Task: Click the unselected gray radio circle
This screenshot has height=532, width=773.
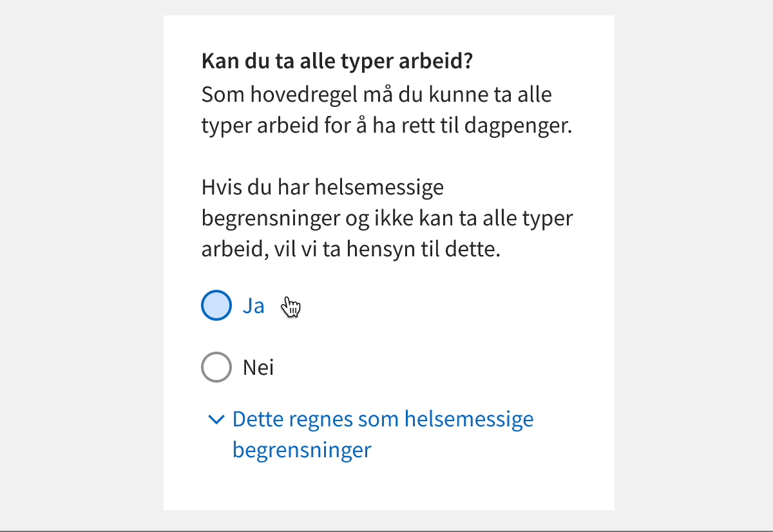Action: click(216, 367)
